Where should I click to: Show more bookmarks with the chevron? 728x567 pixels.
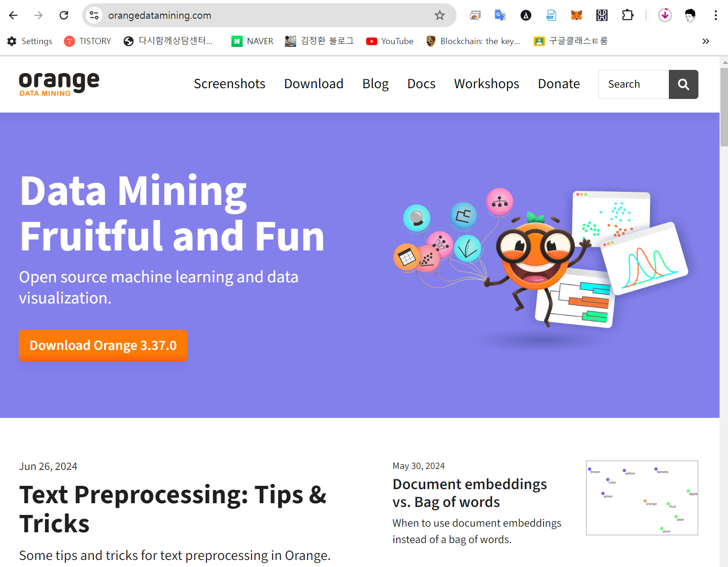coord(705,41)
